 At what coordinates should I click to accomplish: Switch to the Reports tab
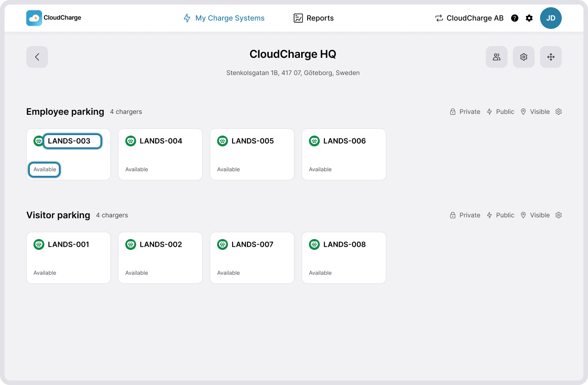[313, 18]
